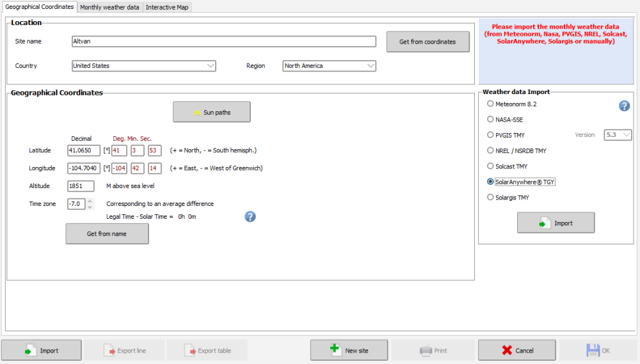
Task: Increase the time zone with up arrow
Action: tap(90, 201)
